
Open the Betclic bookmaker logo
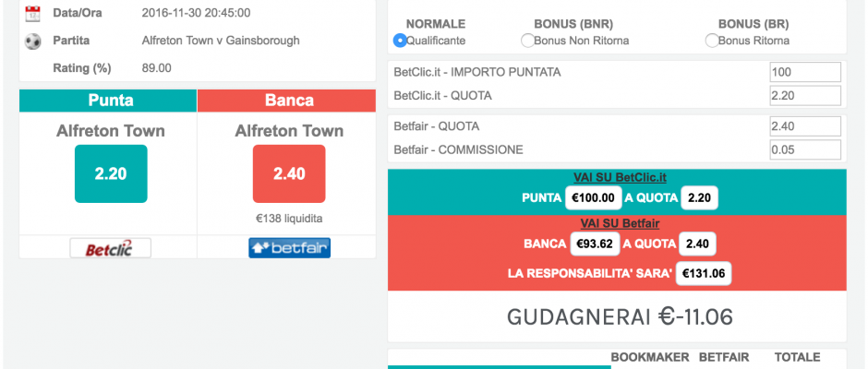[110, 248]
